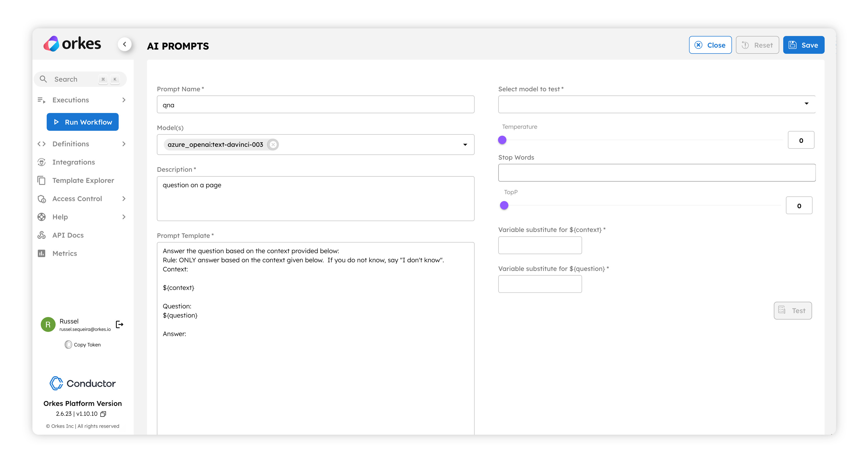The width and height of the screenshot is (868, 460).
Task: Open Template Explorer in the sidebar
Action: [83, 180]
